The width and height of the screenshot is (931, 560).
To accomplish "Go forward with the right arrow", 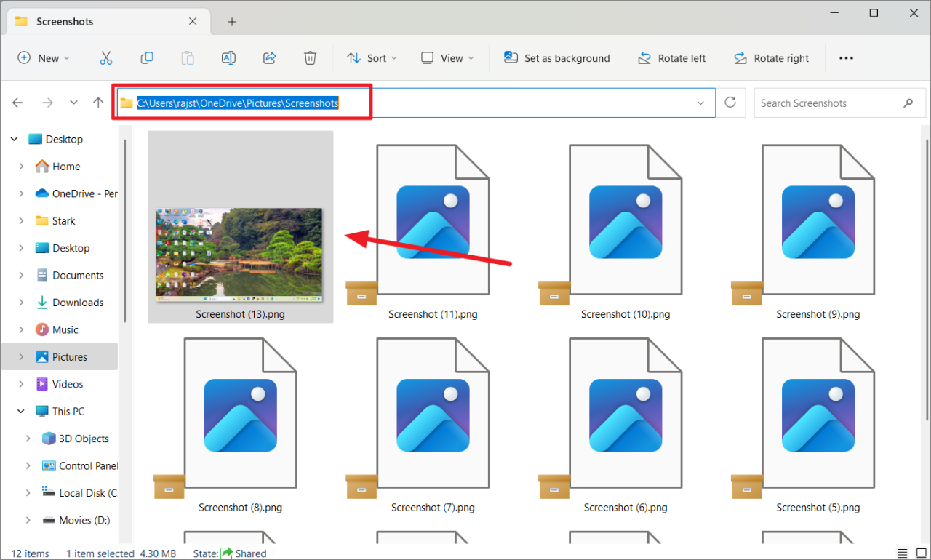I will pyautogui.click(x=47, y=103).
